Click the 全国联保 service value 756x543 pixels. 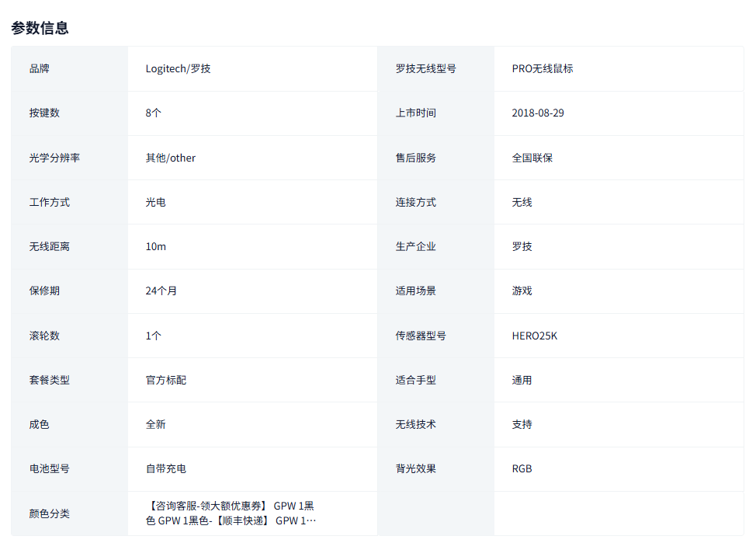pos(532,158)
